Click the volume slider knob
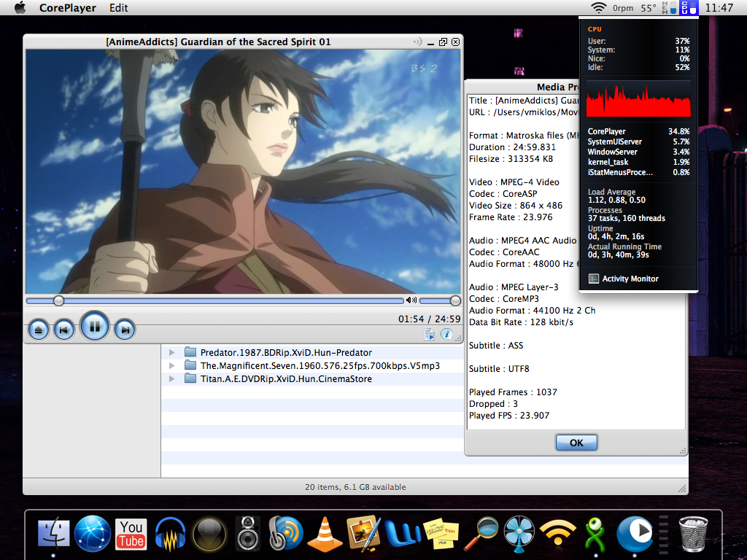Image resolution: width=747 pixels, height=560 pixels. 455,300
